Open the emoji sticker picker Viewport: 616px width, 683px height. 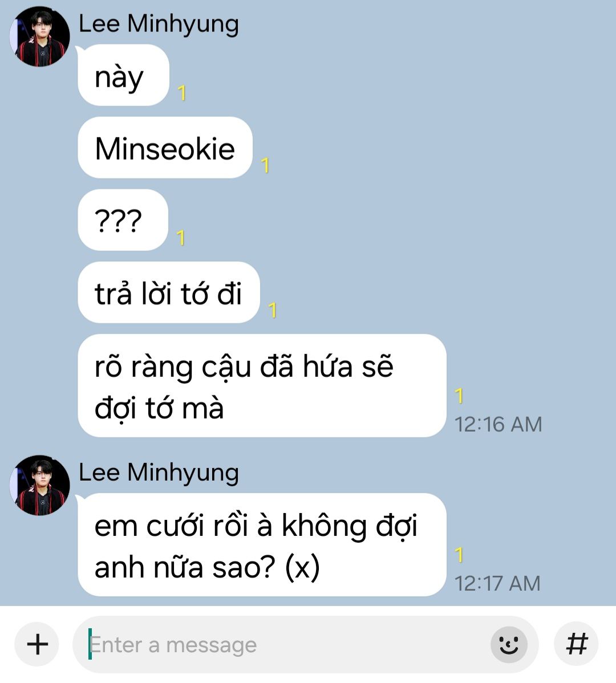coord(509,645)
